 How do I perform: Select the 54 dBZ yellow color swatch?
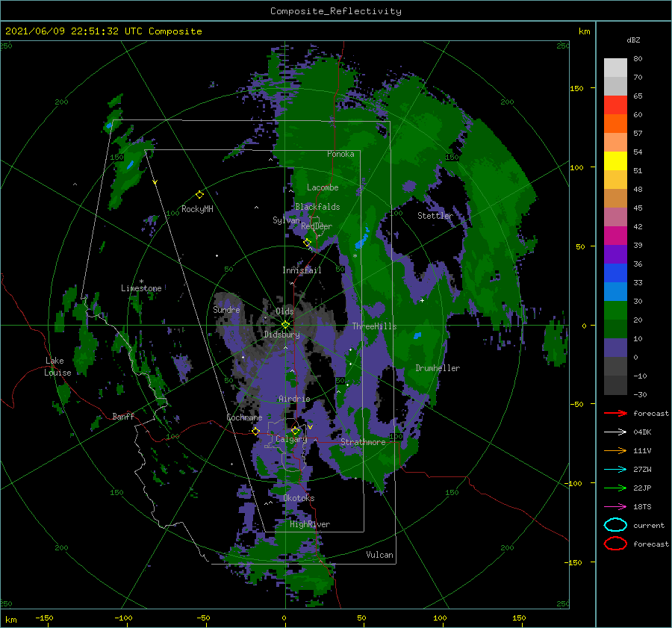click(615, 161)
